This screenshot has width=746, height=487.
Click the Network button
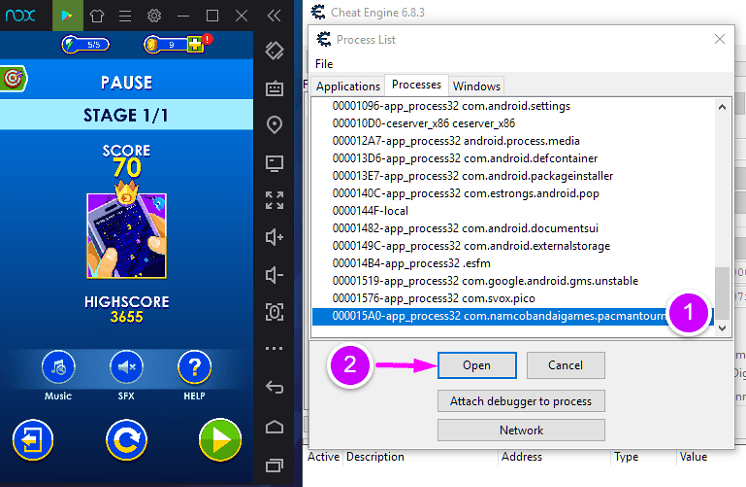pyautogui.click(x=521, y=430)
